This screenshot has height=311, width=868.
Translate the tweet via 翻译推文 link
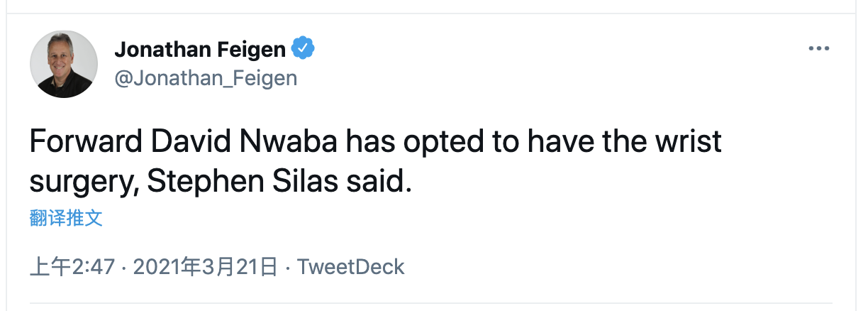tap(66, 218)
